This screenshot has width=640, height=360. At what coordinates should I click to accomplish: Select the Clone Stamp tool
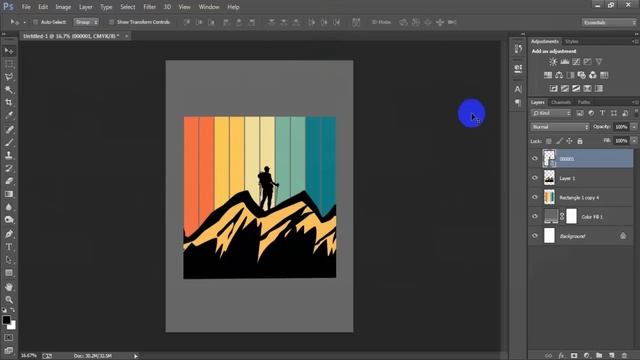click(9, 155)
